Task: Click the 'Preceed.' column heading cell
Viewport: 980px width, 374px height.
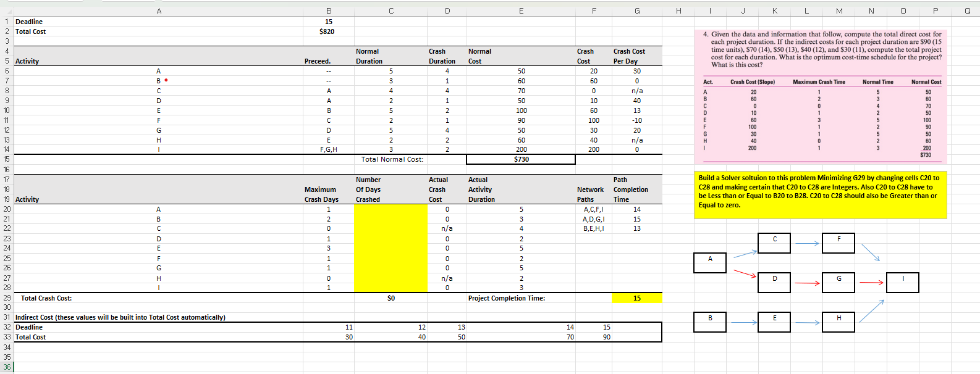Action: (318, 61)
